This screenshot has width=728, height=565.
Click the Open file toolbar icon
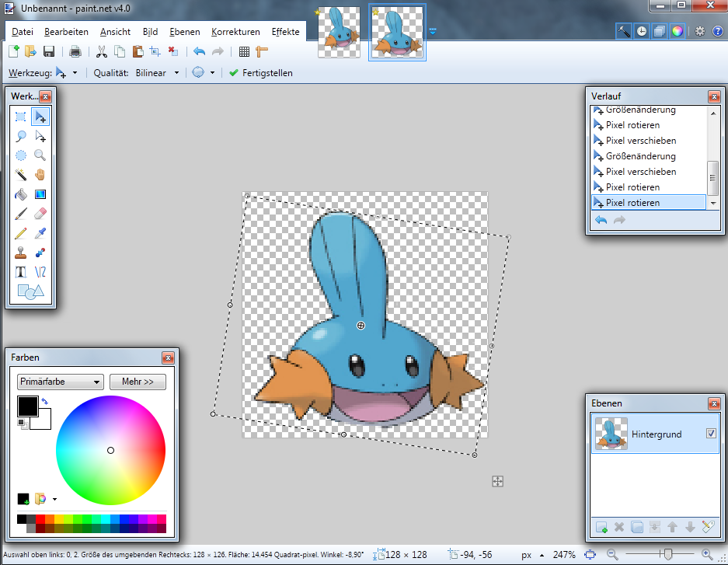pyautogui.click(x=30, y=51)
